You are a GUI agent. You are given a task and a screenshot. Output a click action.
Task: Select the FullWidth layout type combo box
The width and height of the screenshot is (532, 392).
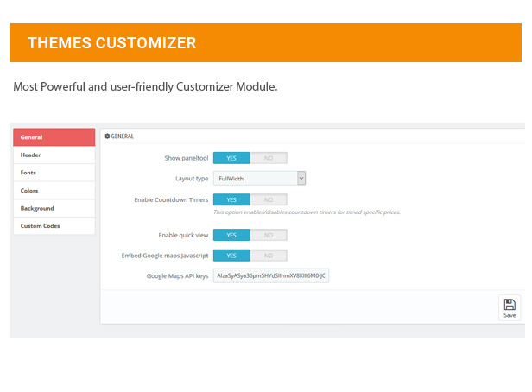tap(260, 178)
